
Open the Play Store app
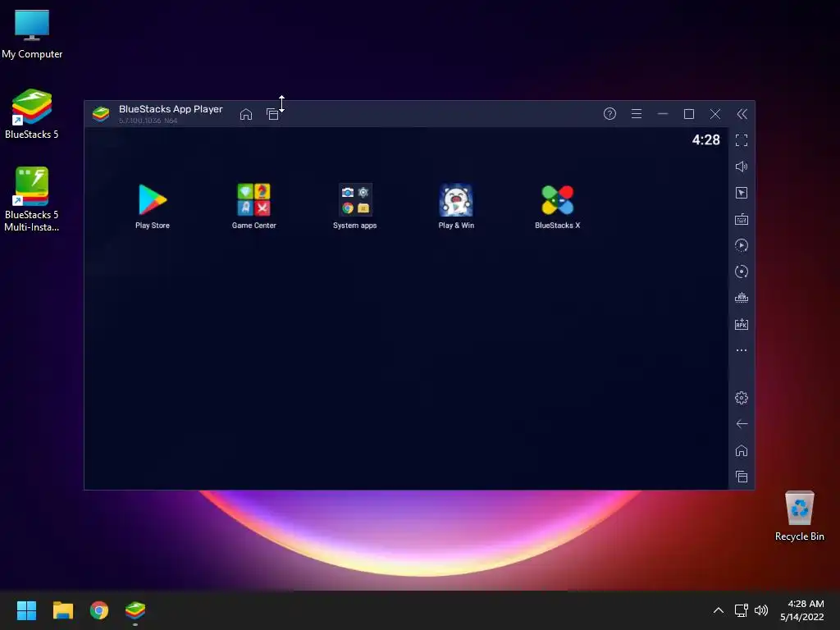tap(153, 200)
